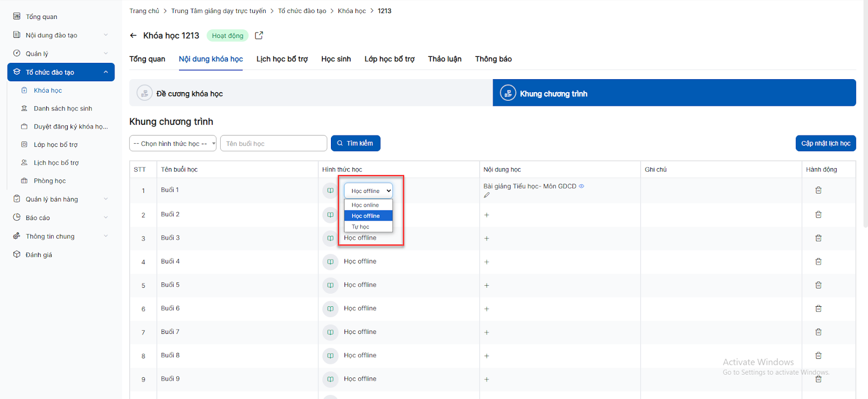The width and height of the screenshot is (868, 399).
Task: Switch to Nội dung khóa học tab
Action: [211, 59]
